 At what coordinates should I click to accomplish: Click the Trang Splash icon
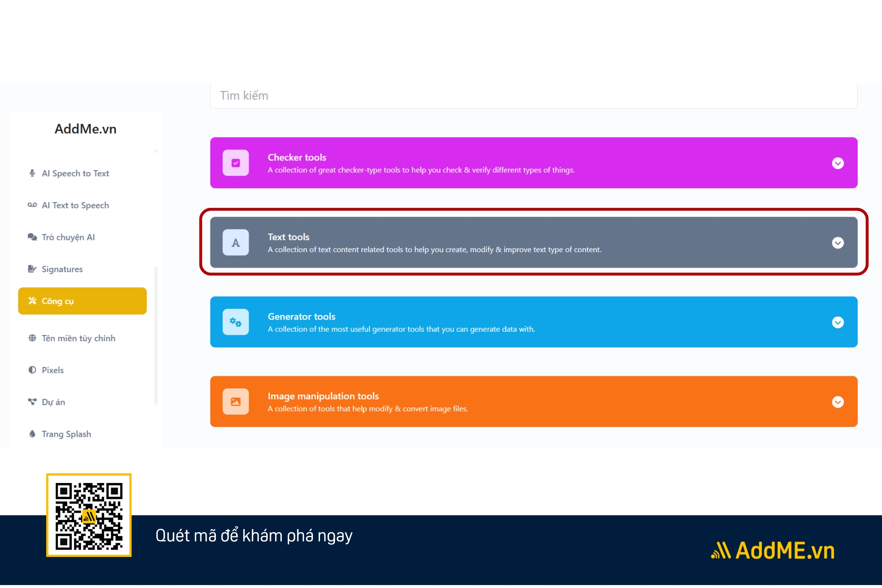click(x=30, y=433)
